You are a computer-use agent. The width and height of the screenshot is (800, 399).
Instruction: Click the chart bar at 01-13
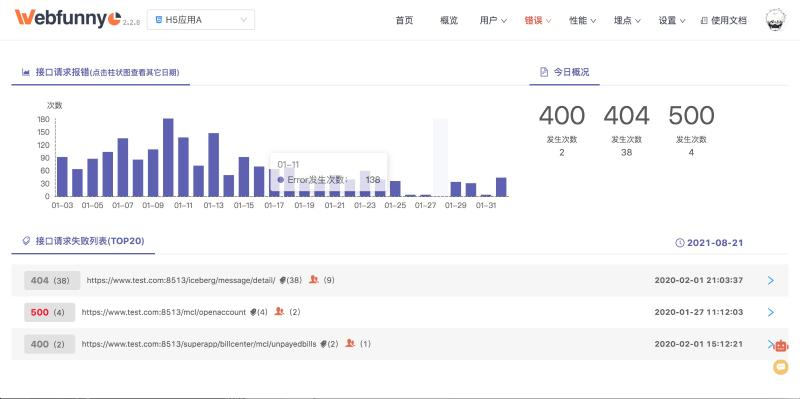[214, 165]
